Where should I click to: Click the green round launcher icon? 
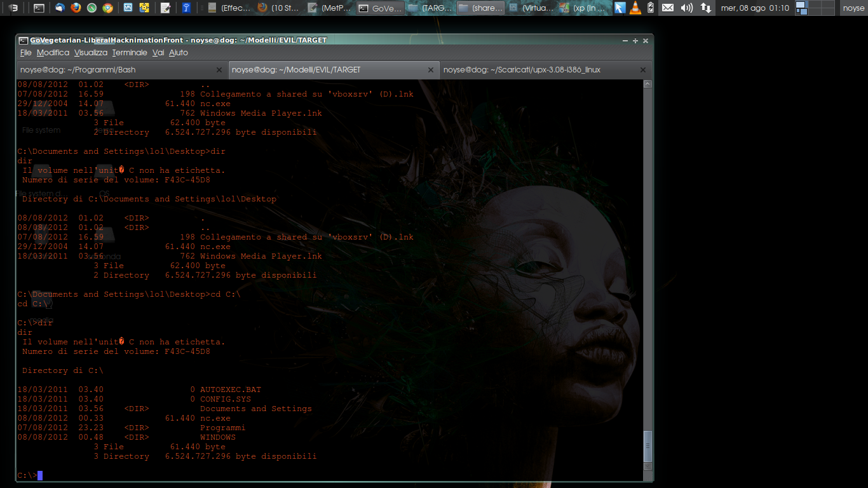pos(92,8)
